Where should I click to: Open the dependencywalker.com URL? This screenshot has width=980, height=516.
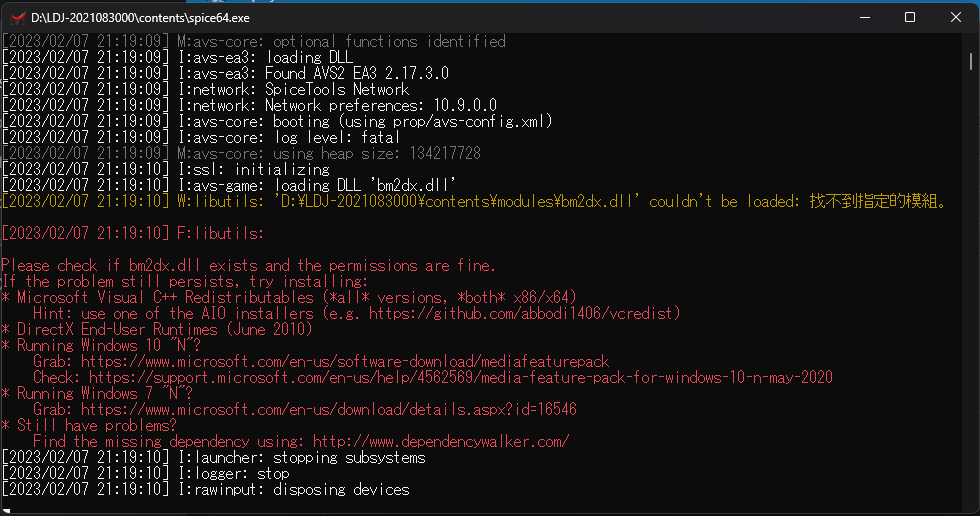click(441, 441)
